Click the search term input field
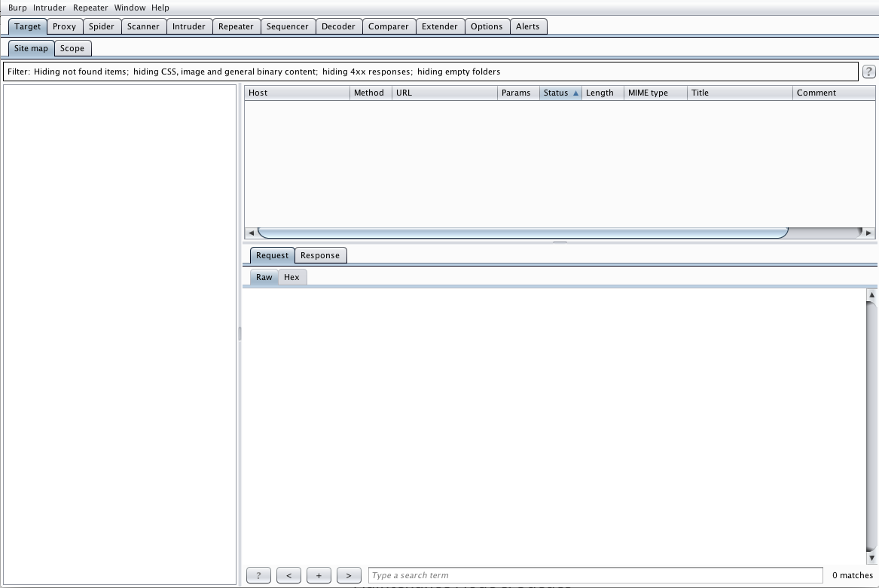 (595, 575)
